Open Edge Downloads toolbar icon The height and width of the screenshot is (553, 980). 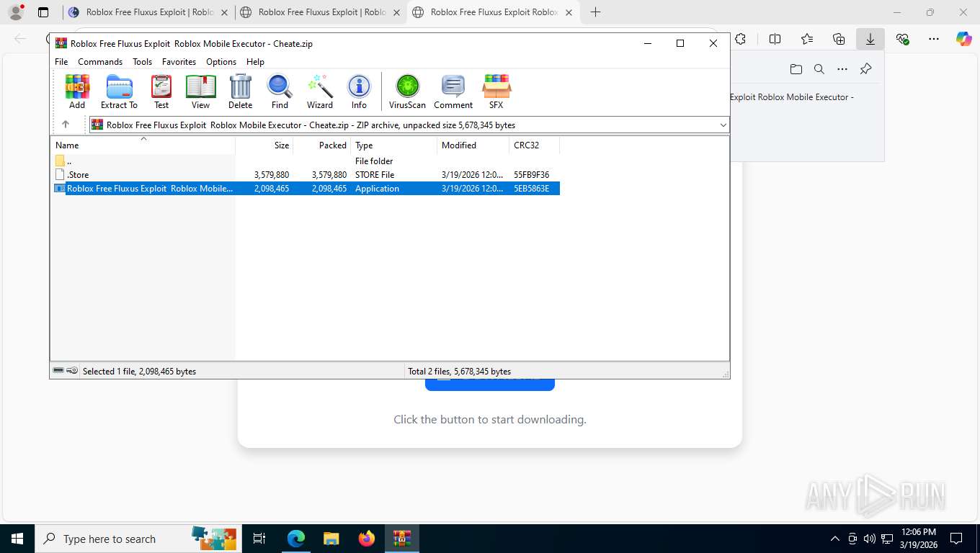pyautogui.click(x=870, y=40)
